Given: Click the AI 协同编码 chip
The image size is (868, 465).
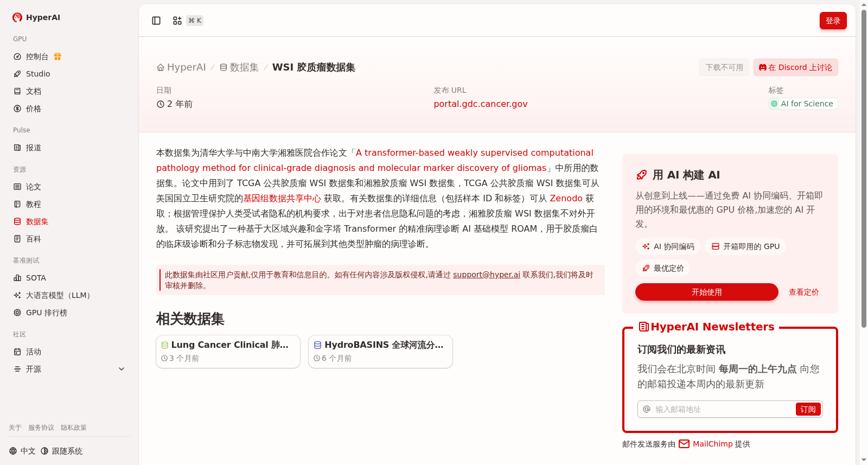Looking at the screenshot, I should tap(668, 246).
